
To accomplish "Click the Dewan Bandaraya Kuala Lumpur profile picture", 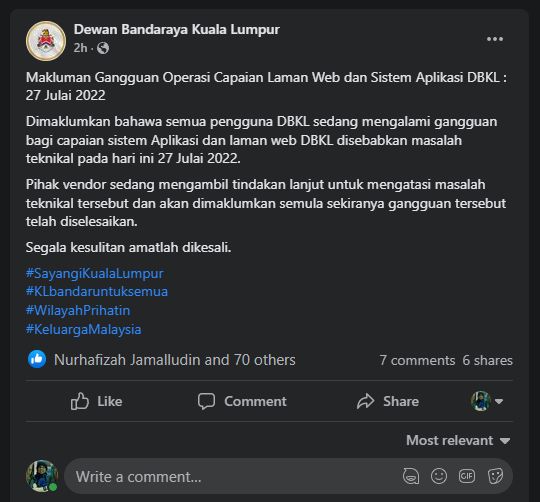I will 46,41.
